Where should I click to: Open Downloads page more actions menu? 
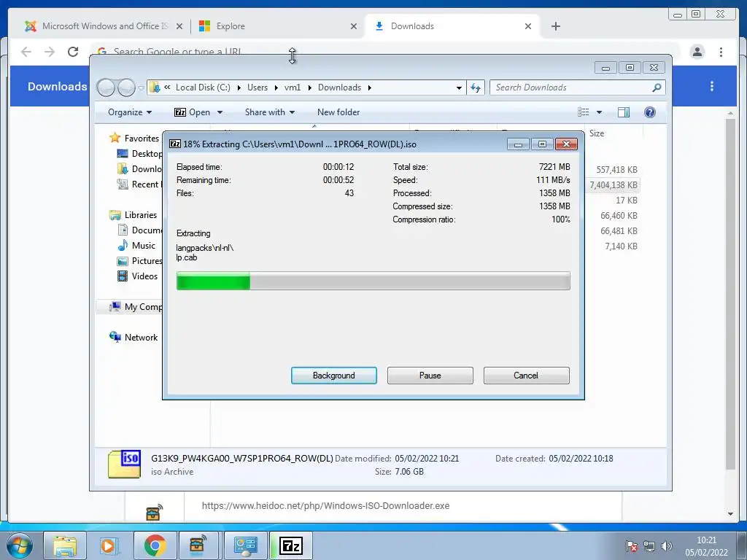[x=712, y=86]
